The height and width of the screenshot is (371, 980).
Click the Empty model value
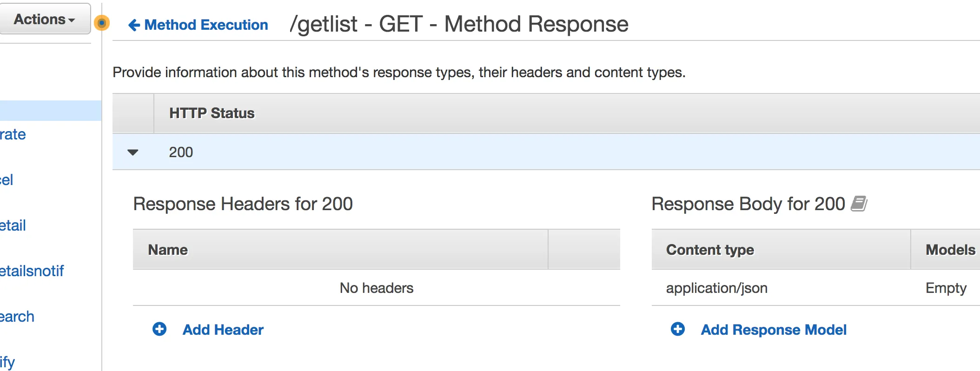click(x=946, y=288)
